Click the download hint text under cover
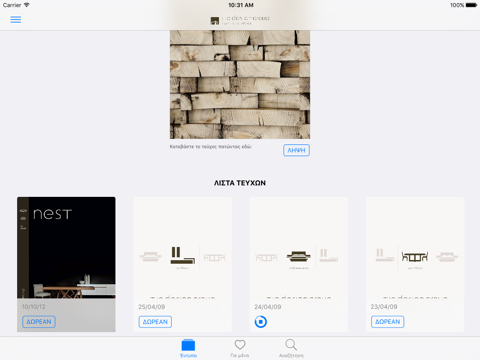This screenshot has width=480, height=360. [x=211, y=147]
